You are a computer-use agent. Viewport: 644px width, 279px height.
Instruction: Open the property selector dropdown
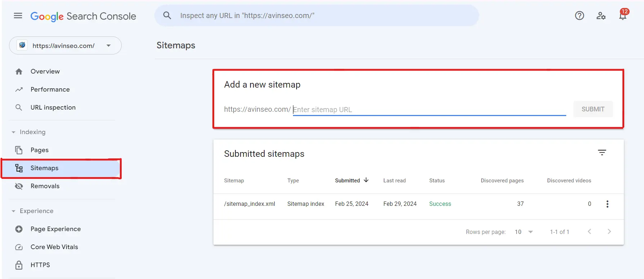pyautogui.click(x=65, y=45)
